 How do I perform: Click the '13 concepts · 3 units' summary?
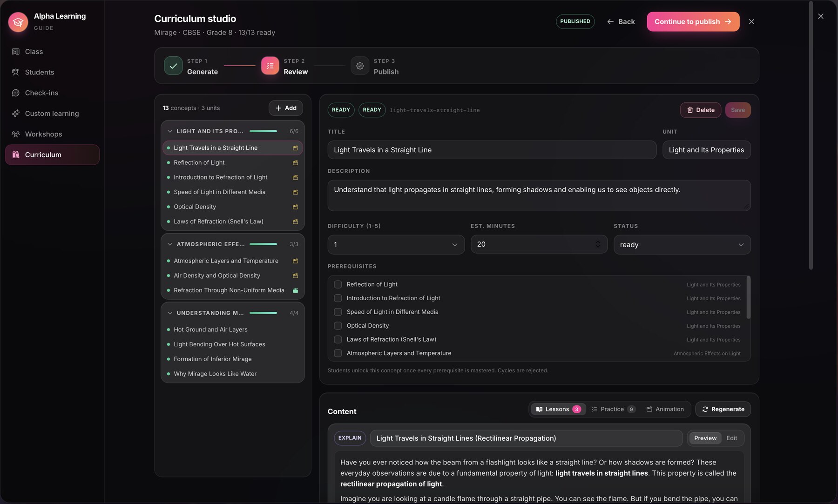[191, 108]
